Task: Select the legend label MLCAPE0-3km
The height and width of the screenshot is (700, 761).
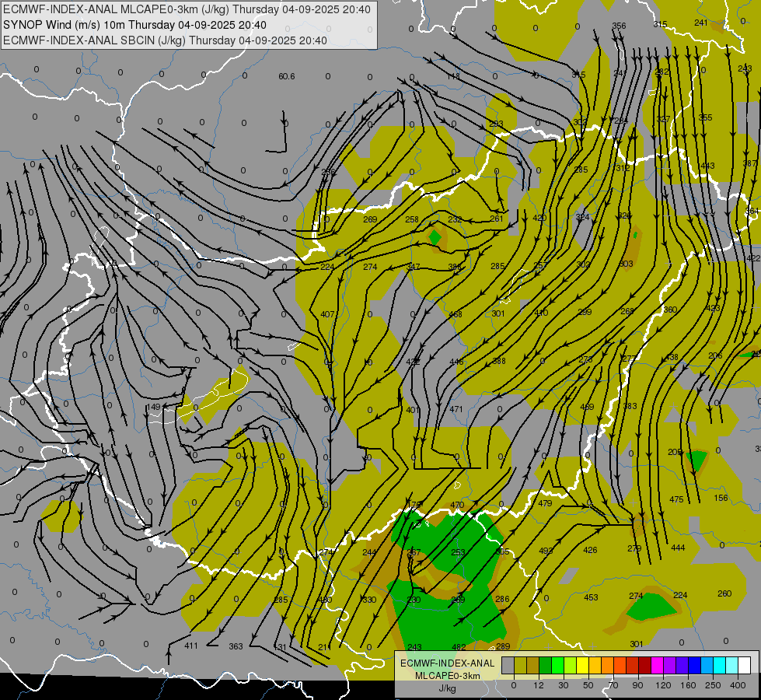Action: pyautogui.click(x=448, y=676)
